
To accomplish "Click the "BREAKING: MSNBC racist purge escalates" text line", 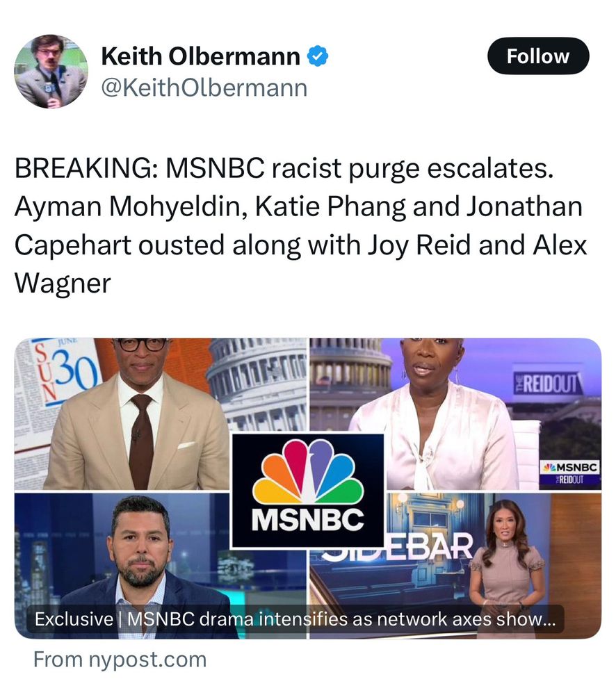I will point(284,168).
